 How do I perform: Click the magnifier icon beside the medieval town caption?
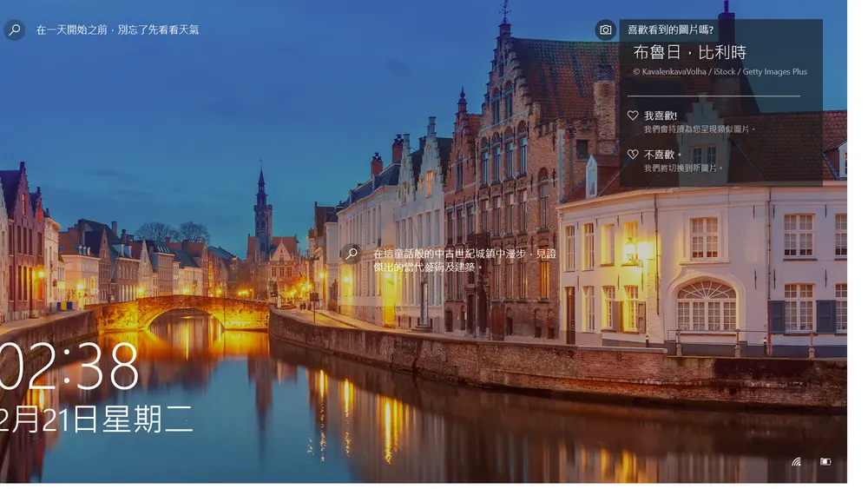pyautogui.click(x=352, y=254)
